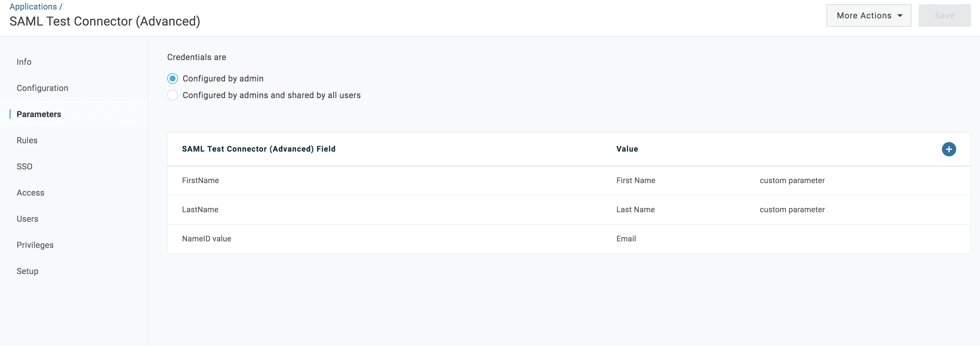
Task: Click the plus icon to add parameter
Action: point(948,149)
